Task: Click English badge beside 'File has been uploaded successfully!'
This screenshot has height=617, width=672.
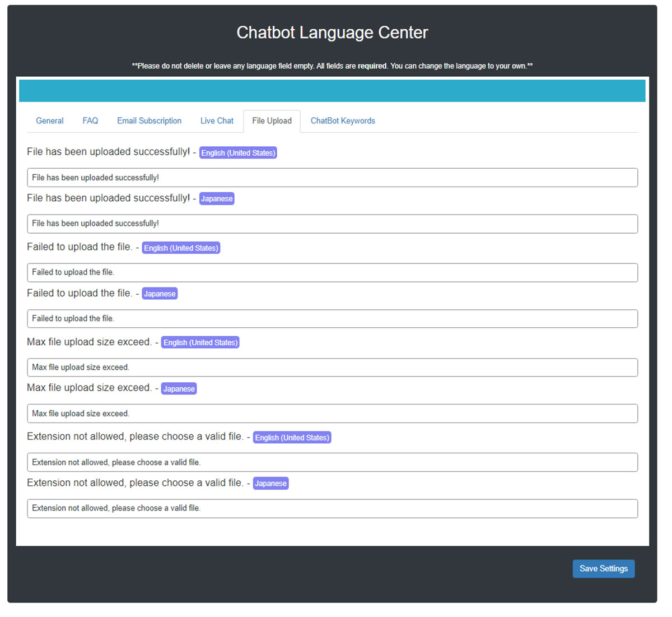Action: [238, 153]
